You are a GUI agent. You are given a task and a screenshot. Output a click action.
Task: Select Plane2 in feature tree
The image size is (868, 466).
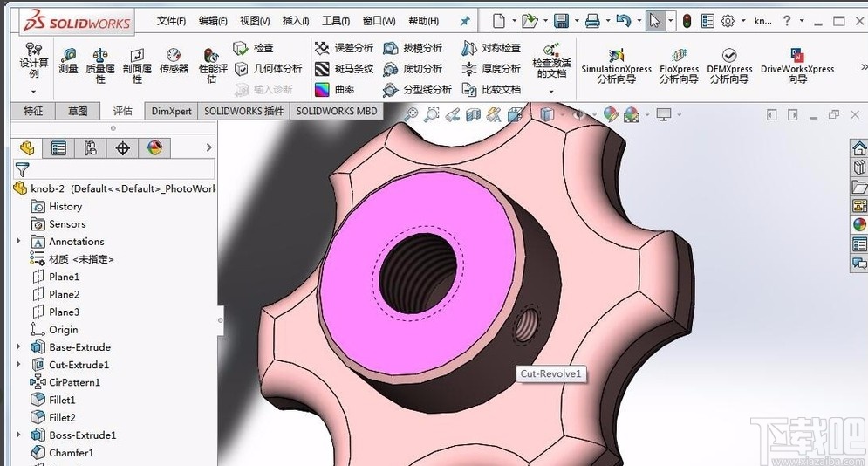(56, 294)
